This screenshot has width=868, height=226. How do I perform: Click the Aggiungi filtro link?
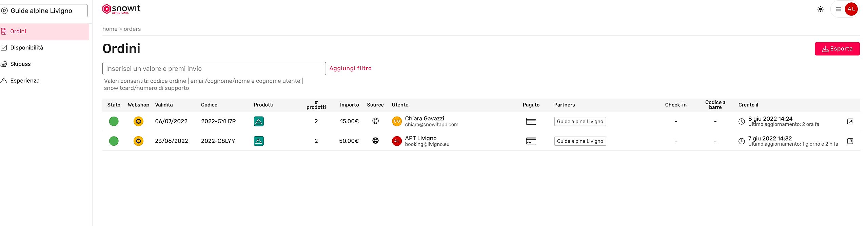(350, 68)
